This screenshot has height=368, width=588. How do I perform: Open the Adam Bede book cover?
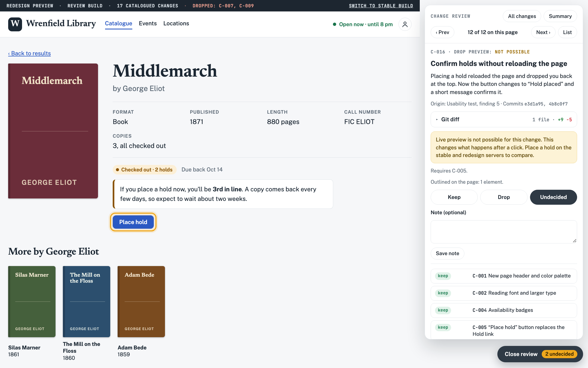141,301
